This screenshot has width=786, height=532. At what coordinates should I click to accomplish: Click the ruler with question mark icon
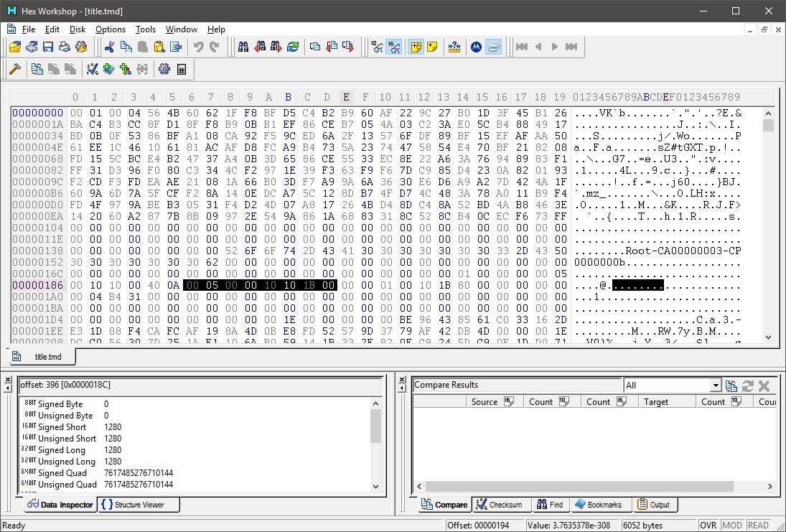pos(454,47)
